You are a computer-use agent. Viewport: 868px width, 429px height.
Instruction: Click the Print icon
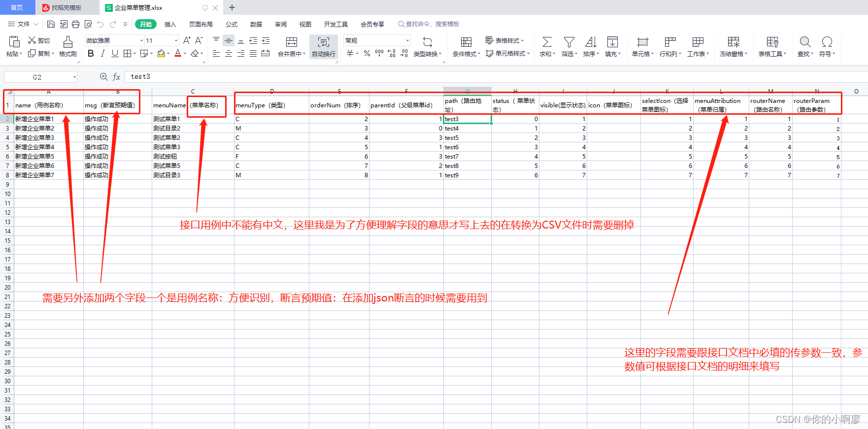75,24
